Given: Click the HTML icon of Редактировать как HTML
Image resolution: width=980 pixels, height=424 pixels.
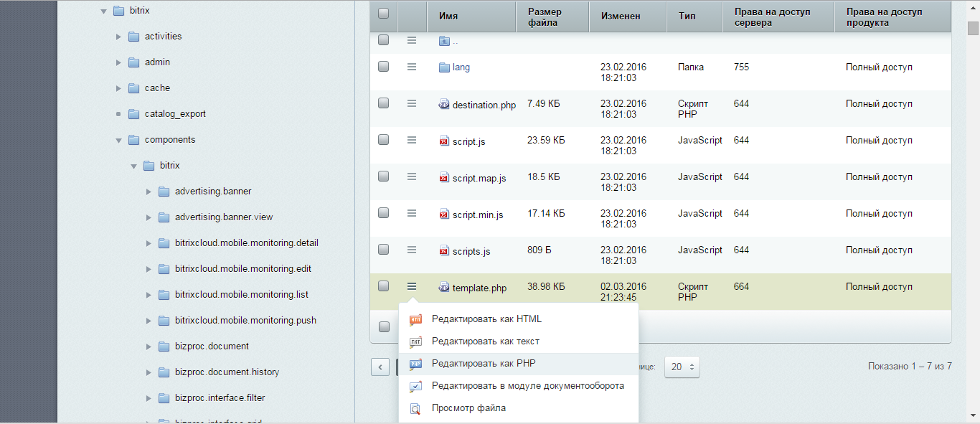Looking at the screenshot, I should click(x=415, y=319).
